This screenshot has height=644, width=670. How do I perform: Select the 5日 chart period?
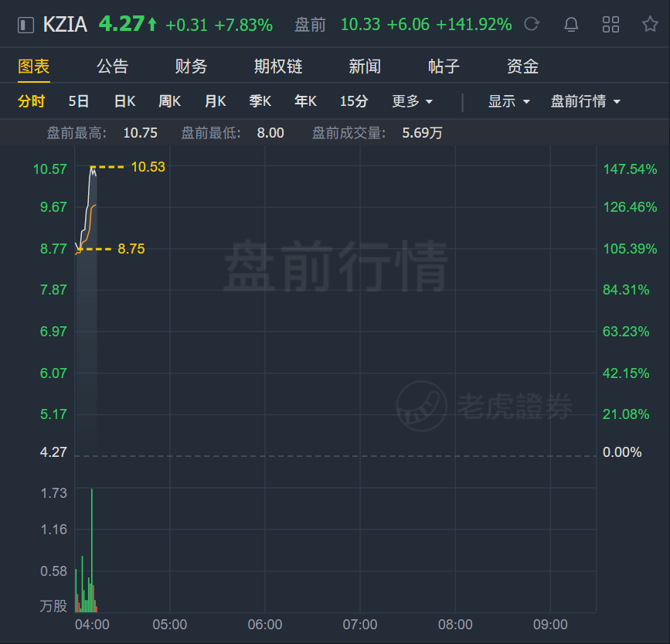[x=79, y=101]
